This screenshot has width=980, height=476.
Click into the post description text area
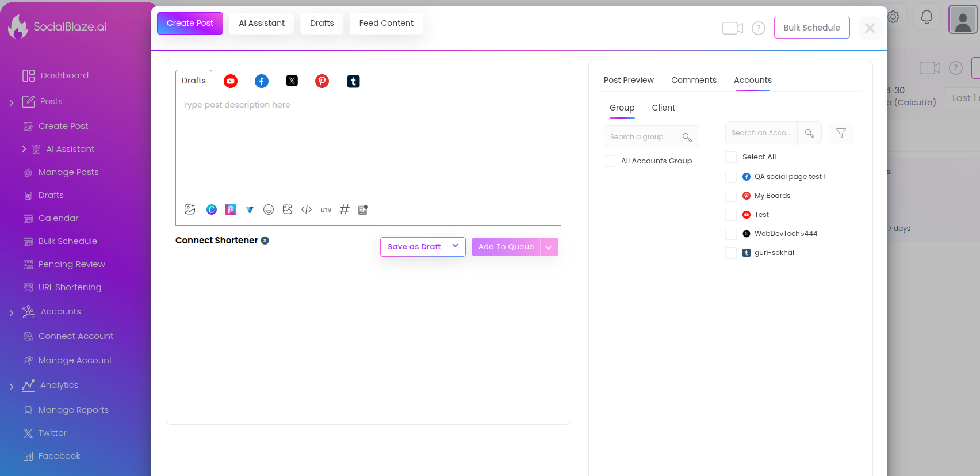pos(368,147)
